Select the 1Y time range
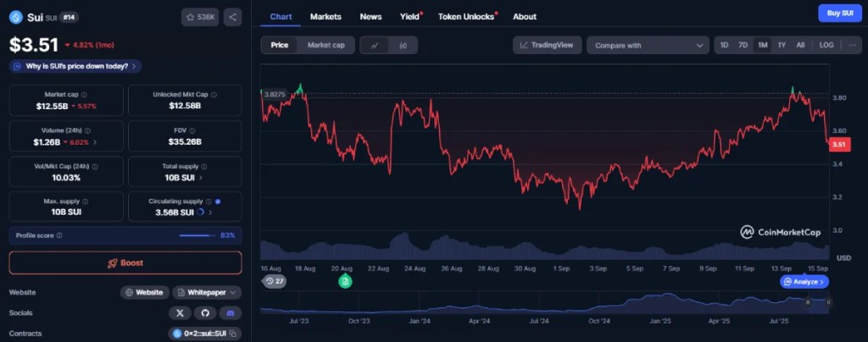 (x=782, y=45)
